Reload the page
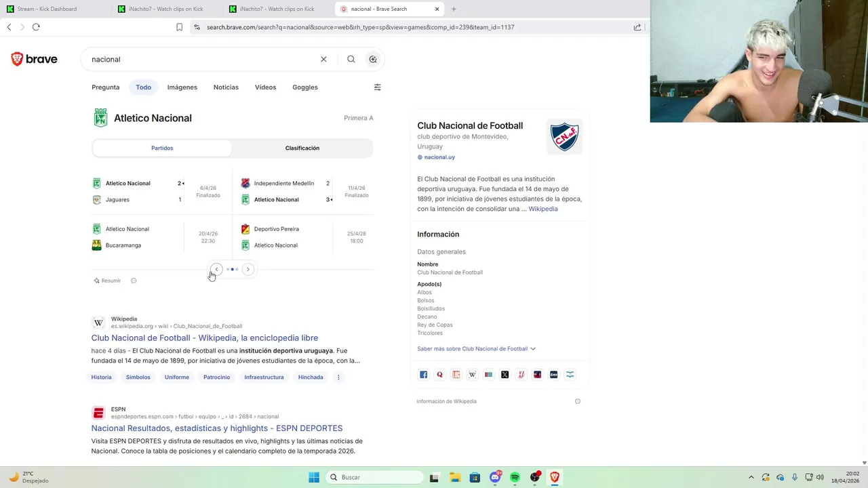This screenshot has width=868, height=488. point(36,27)
